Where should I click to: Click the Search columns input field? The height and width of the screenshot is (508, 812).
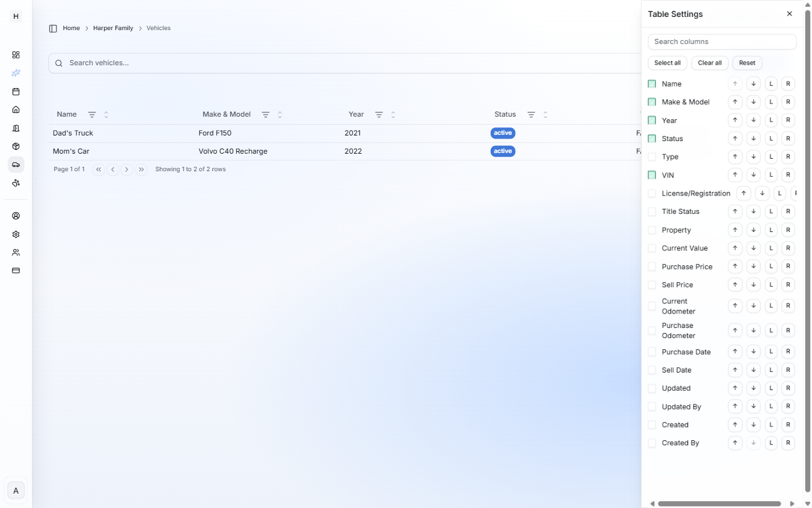tap(722, 42)
